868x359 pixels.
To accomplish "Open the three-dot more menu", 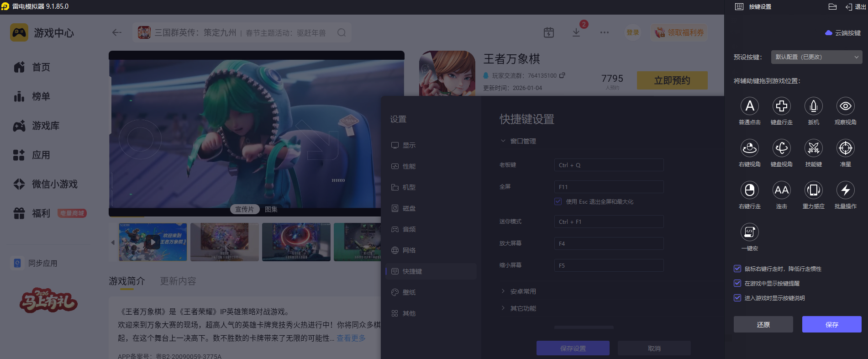I will pos(605,32).
